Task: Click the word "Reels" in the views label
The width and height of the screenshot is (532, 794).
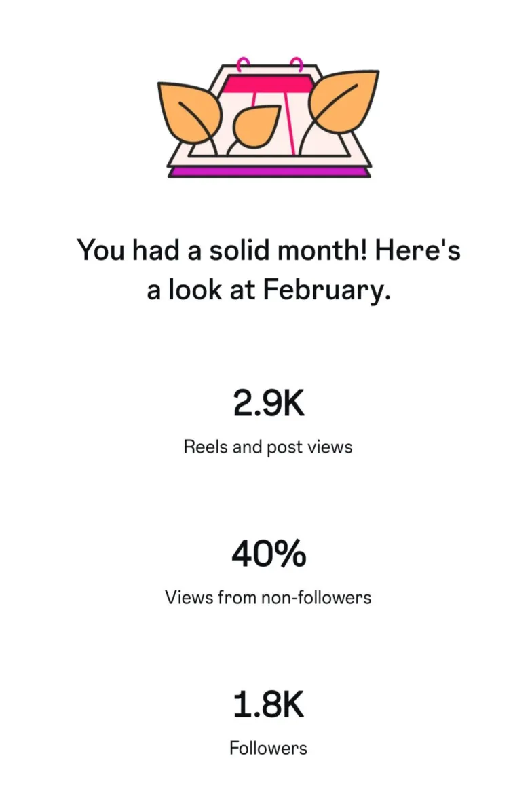Action: (x=206, y=447)
